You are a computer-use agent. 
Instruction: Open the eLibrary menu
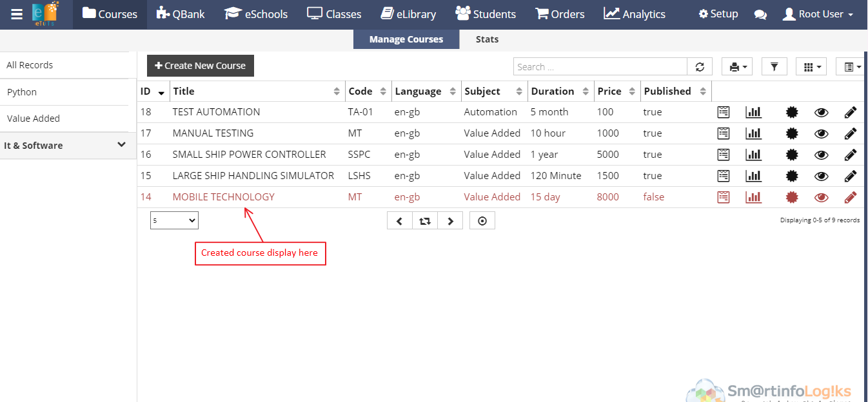[408, 14]
